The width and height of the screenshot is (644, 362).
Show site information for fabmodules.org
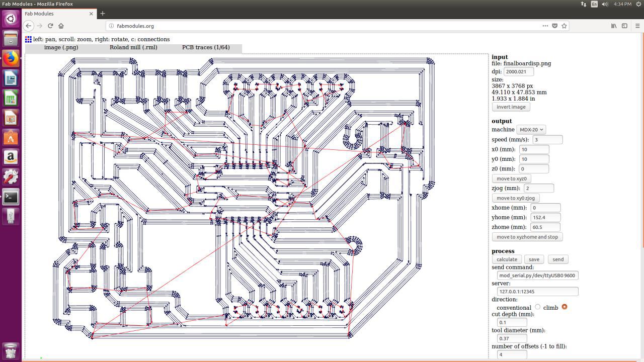click(x=111, y=26)
